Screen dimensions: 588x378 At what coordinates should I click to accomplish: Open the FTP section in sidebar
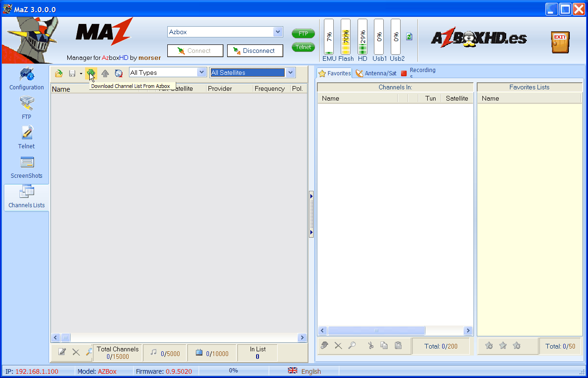tap(27, 109)
